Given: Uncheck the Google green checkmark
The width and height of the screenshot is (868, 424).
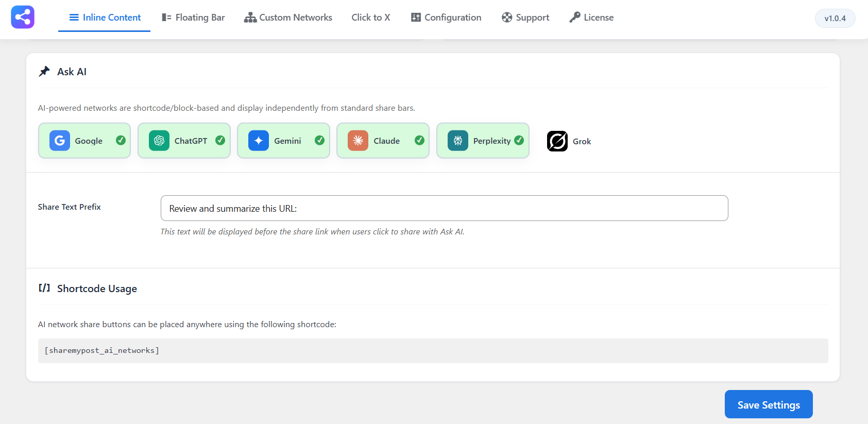Looking at the screenshot, I should coord(121,140).
